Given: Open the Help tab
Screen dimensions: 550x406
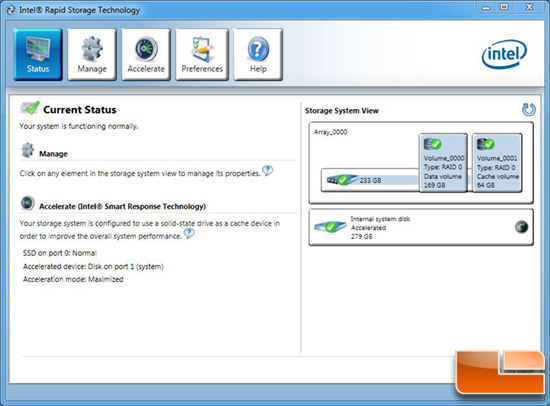Looking at the screenshot, I should 258,54.
